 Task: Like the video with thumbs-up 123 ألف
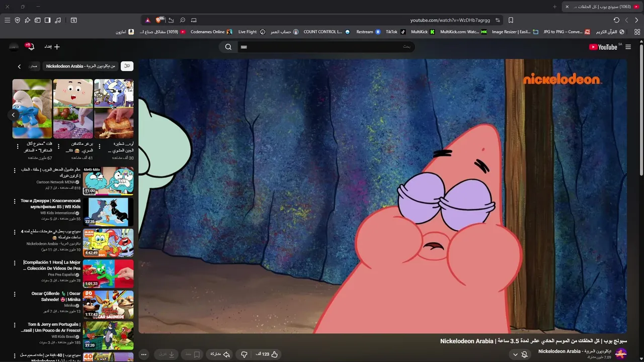[x=267, y=354]
